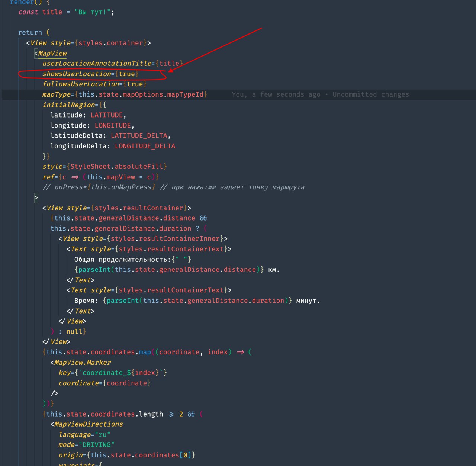Click the LATITUDE_DELTA constant
The width and height of the screenshot is (476, 466).
(x=139, y=135)
